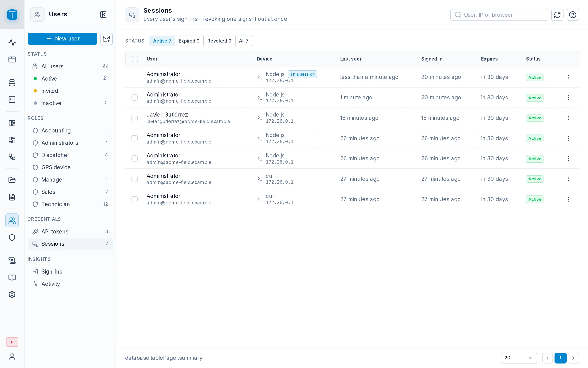Open Activity under Insights
588x368 pixels.
(x=70, y=284)
